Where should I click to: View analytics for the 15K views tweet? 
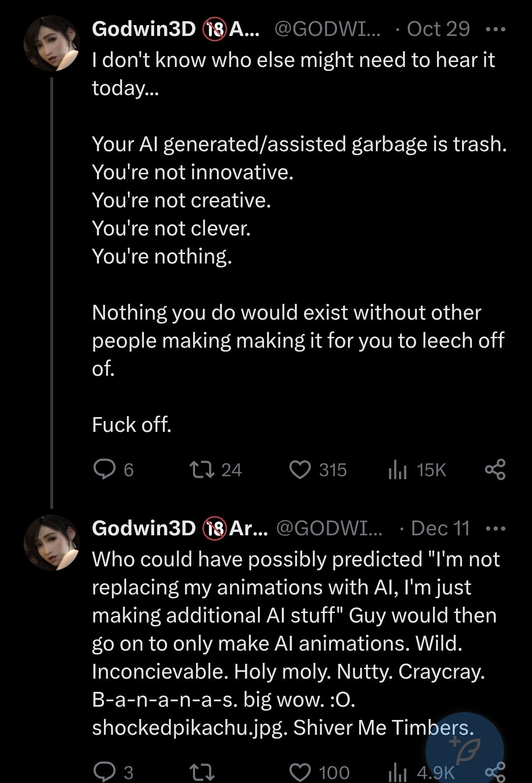click(398, 469)
